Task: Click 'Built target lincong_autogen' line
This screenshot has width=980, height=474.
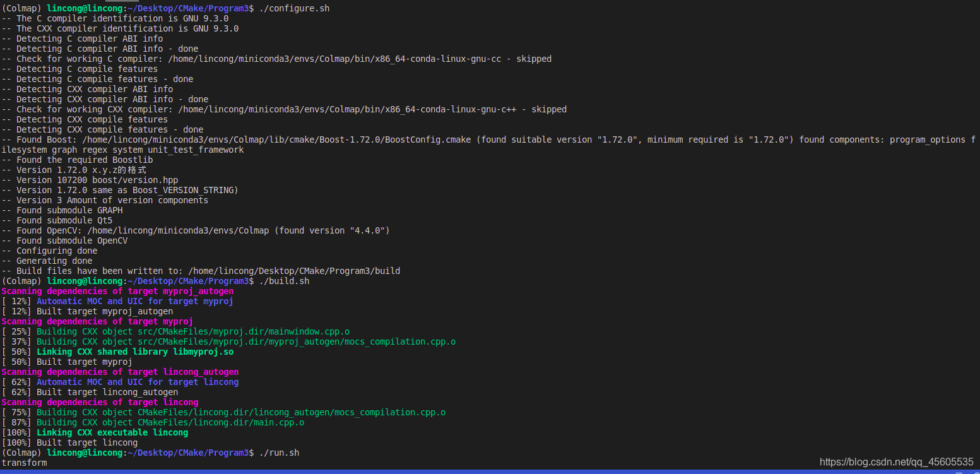Action: point(90,392)
